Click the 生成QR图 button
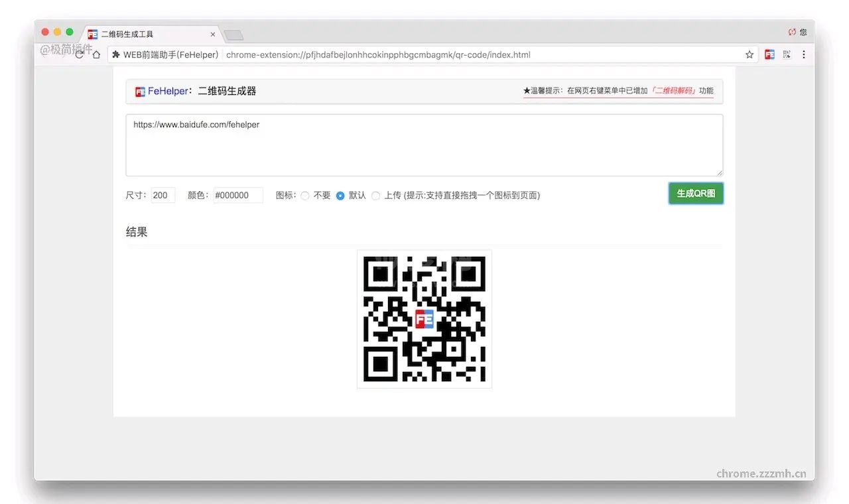The width and height of the screenshot is (849, 504). [x=696, y=194]
